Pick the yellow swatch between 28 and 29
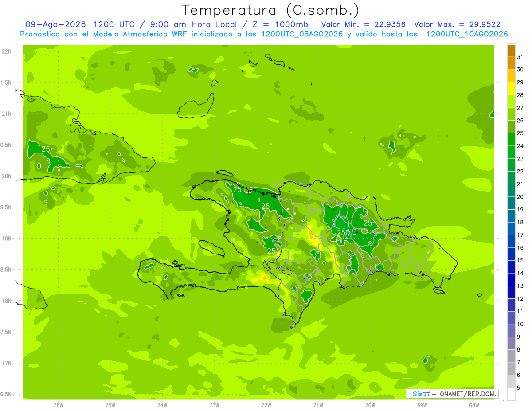This screenshot has width=532, height=411. click(511, 89)
